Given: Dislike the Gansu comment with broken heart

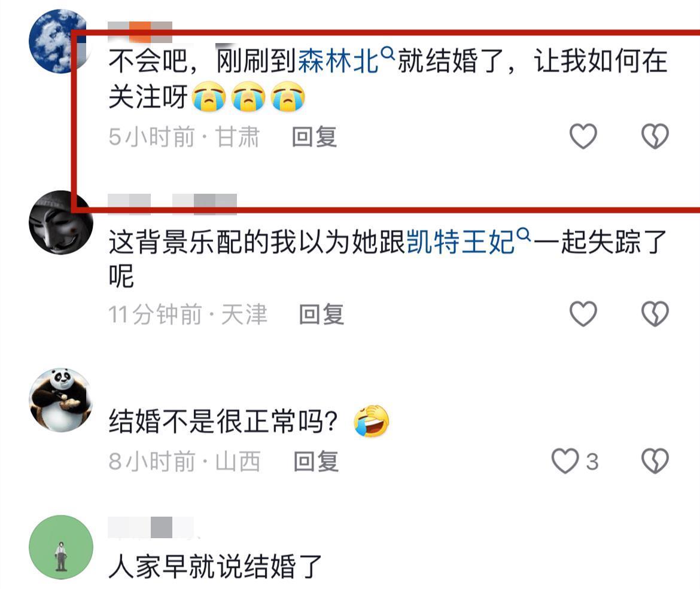Looking at the screenshot, I should coord(655,136).
